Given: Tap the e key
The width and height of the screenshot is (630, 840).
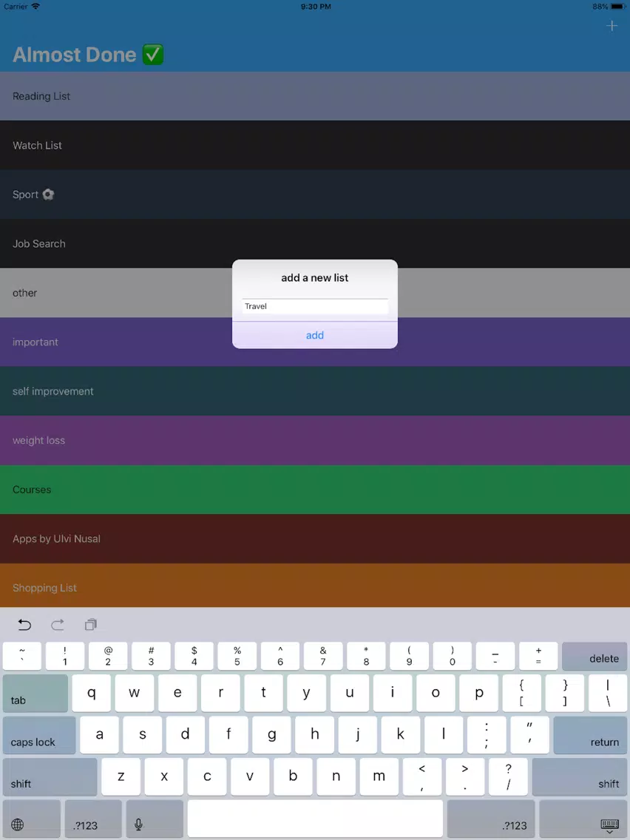Looking at the screenshot, I should (177, 693).
